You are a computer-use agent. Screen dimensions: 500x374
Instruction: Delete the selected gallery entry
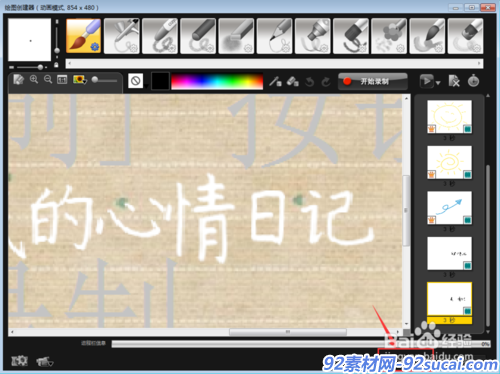(x=454, y=81)
